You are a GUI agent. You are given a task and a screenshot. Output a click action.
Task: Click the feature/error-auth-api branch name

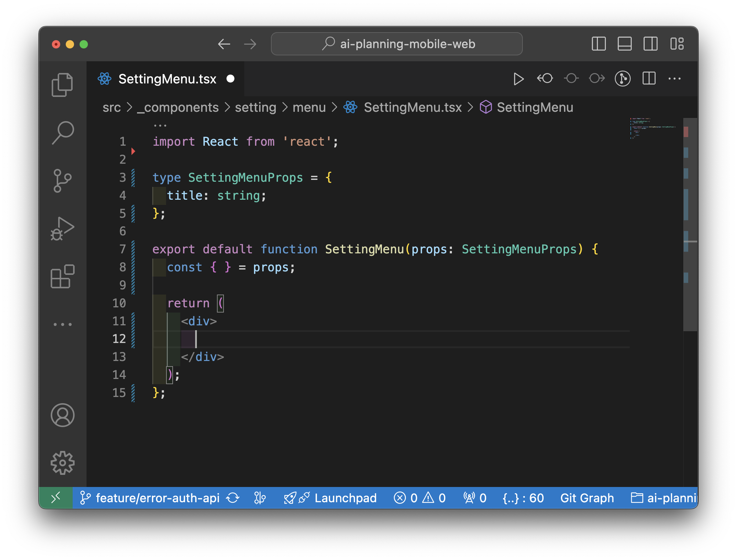pyautogui.click(x=157, y=498)
